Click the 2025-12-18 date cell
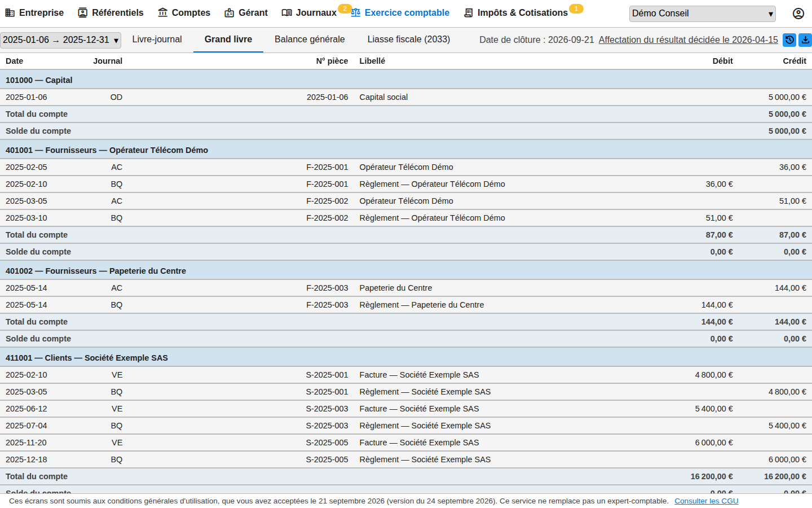 27,459
